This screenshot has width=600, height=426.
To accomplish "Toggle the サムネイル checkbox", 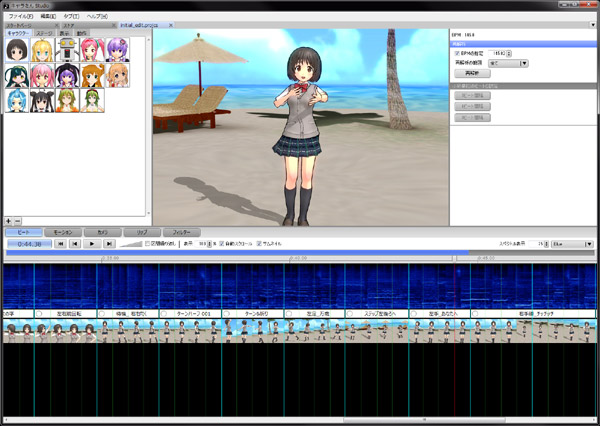I will tap(259, 243).
